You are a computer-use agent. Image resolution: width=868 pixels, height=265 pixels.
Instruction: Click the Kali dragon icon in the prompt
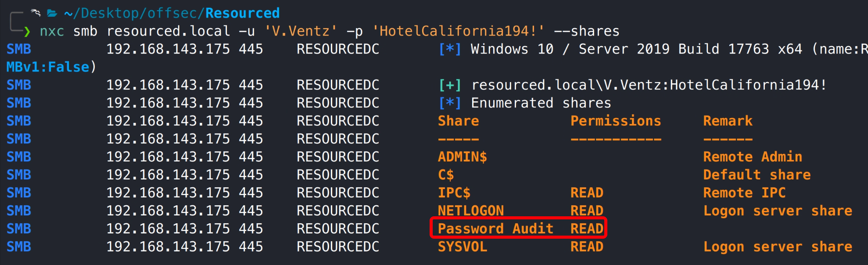[x=36, y=13]
